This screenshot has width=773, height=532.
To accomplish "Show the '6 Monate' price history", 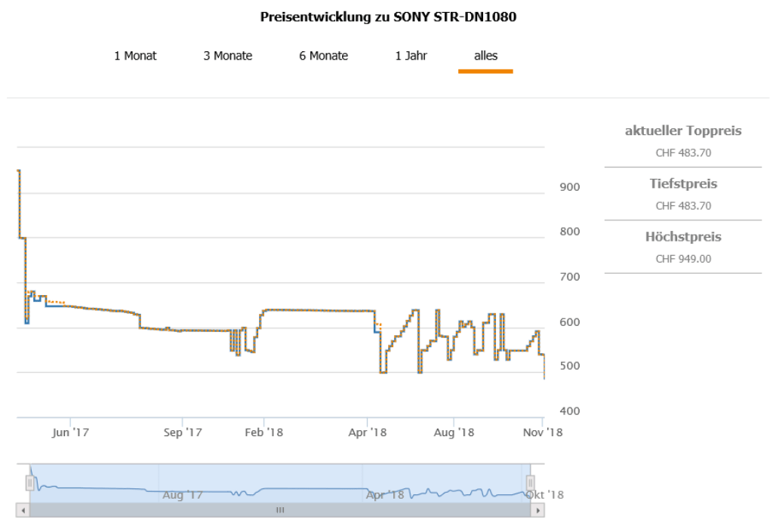I will 323,56.
